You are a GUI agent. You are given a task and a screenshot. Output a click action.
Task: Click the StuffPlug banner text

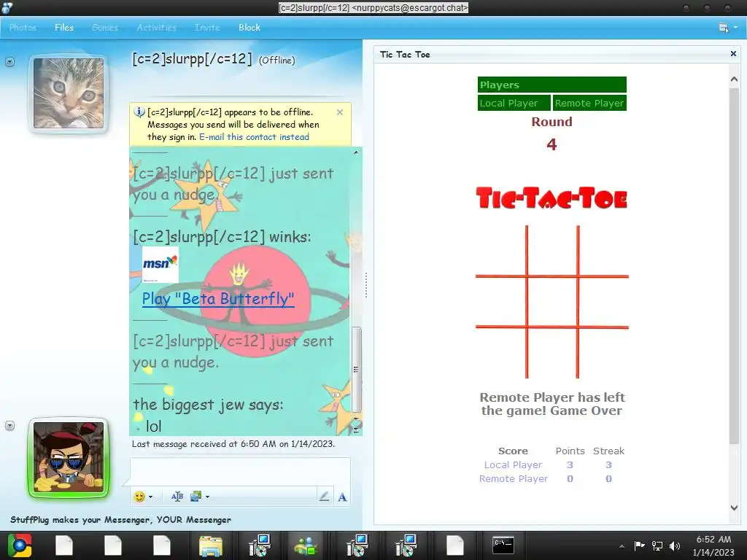[x=120, y=519]
